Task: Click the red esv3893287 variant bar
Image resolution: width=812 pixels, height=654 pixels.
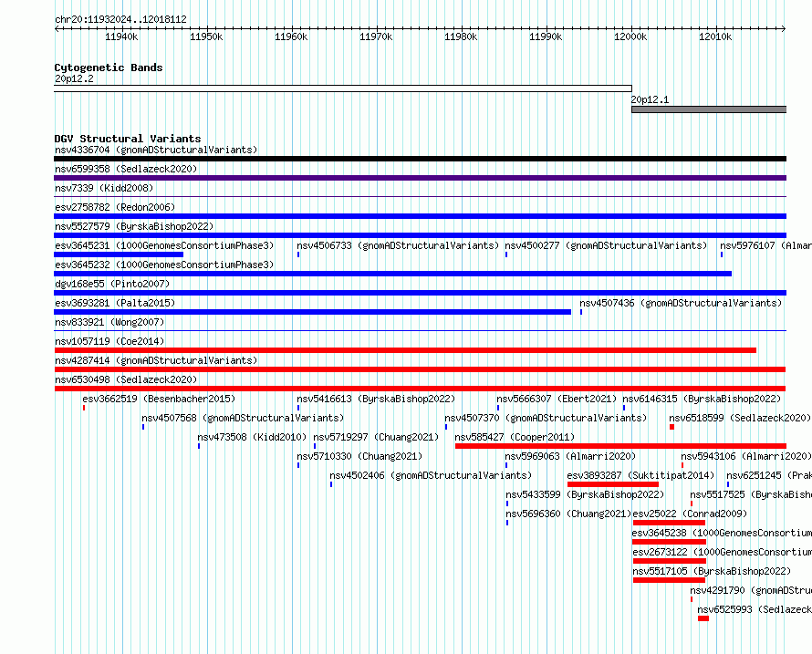Action: pos(613,484)
